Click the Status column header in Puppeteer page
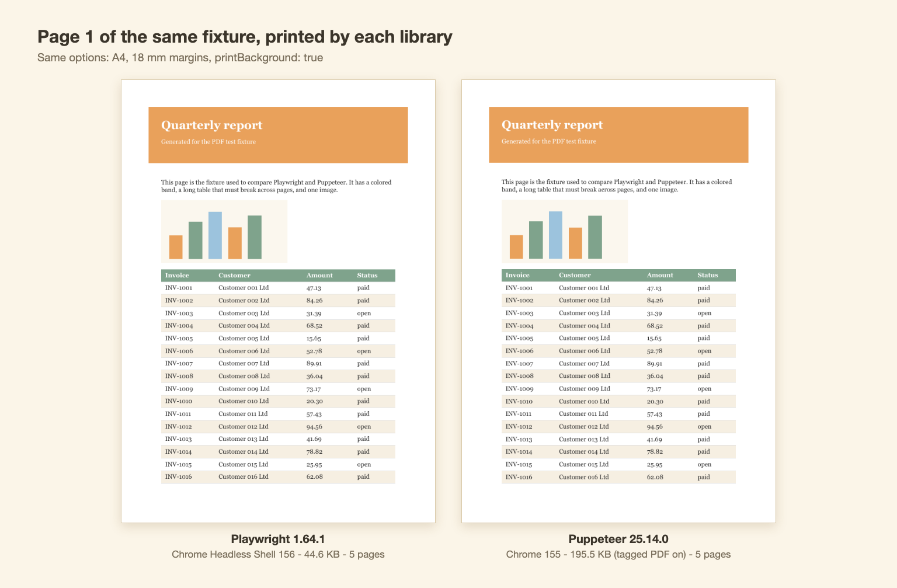The width and height of the screenshot is (897, 588). [708, 275]
